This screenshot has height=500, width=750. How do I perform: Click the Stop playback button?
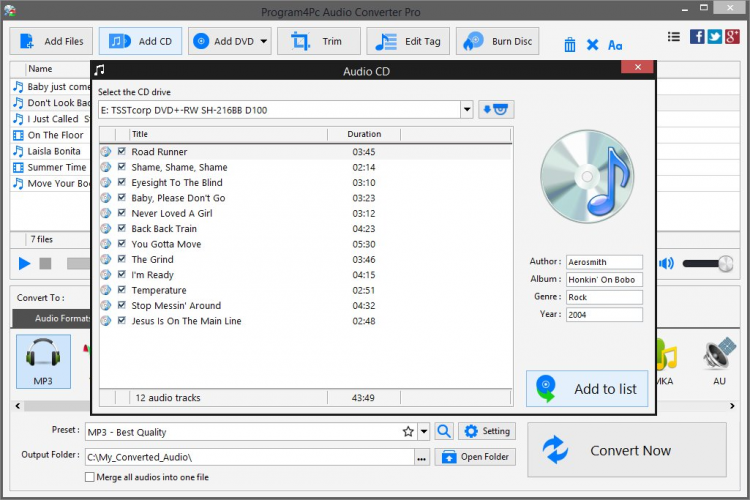[45, 263]
